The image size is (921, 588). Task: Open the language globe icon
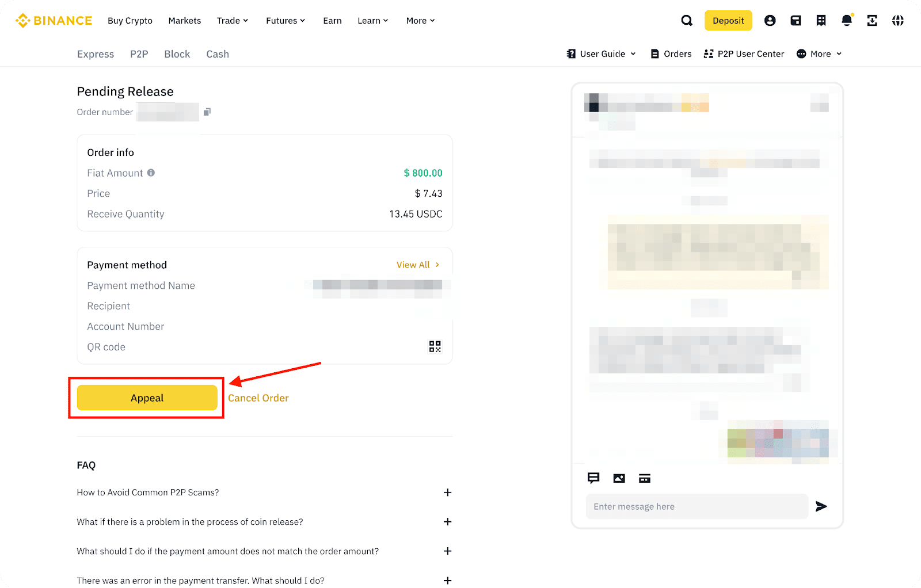(898, 21)
